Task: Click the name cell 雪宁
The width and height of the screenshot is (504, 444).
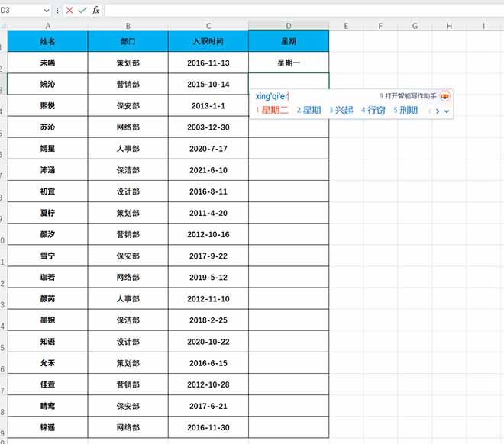Action: pos(47,256)
